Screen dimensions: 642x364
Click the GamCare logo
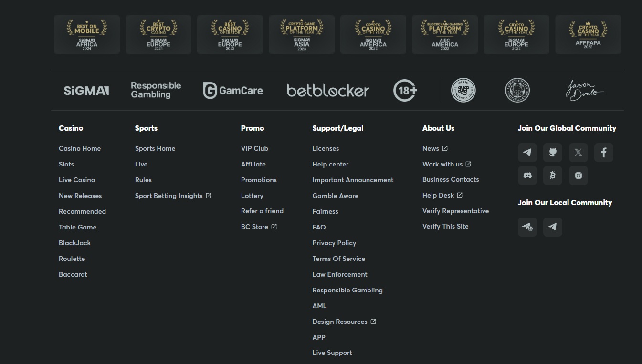(232, 90)
